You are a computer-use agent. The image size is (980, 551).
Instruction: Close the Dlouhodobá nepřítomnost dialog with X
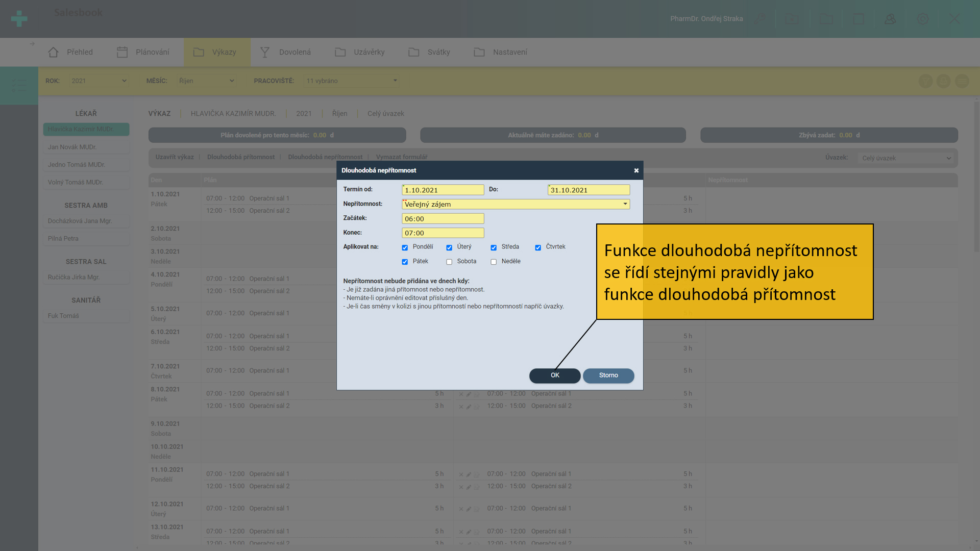click(636, 170)
